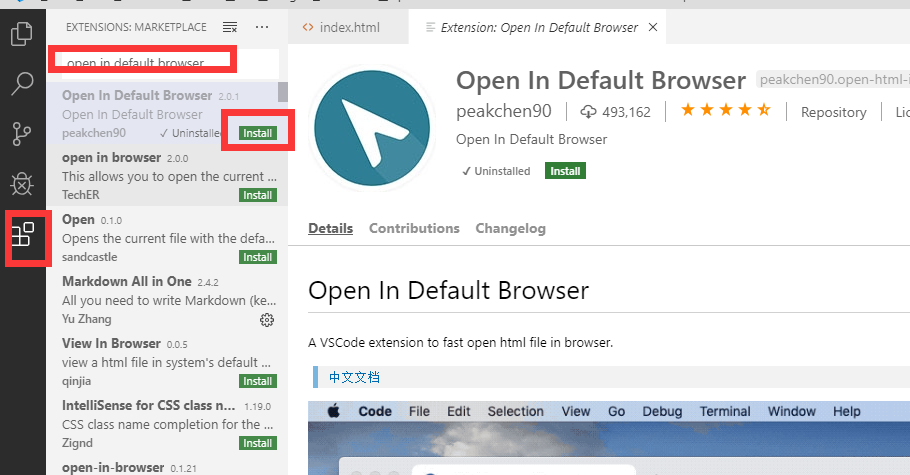Open the Source Control branch icon
This screenshot has height=475, width=910.
point(22,134)
